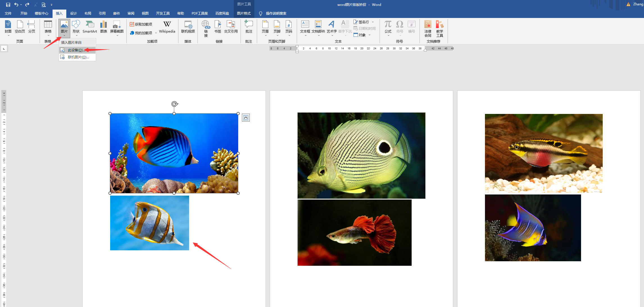Switch to the Home (开始) tab
The height and width of the screenshot is (307, 644).
(x=24, y=13)
